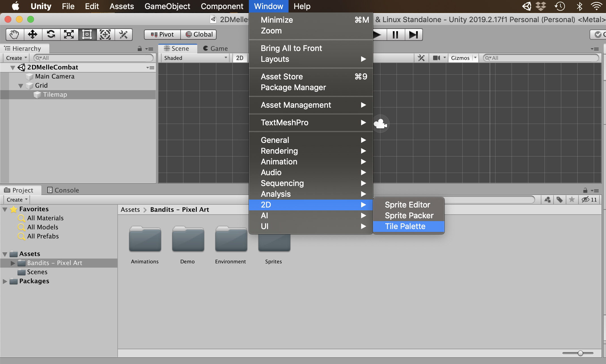Toggle hidden packages visibility count

click(589, 200)
